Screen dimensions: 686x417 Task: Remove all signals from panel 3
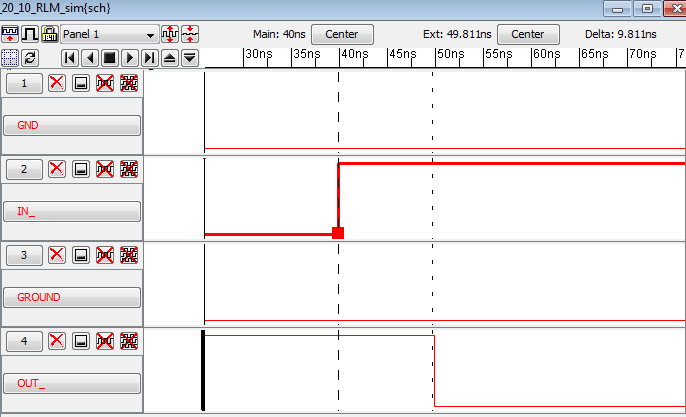click(x=129, y=255)
